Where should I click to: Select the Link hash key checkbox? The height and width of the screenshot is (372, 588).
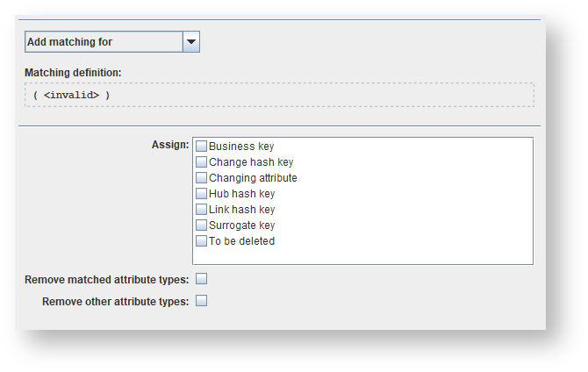pos(202,210)
